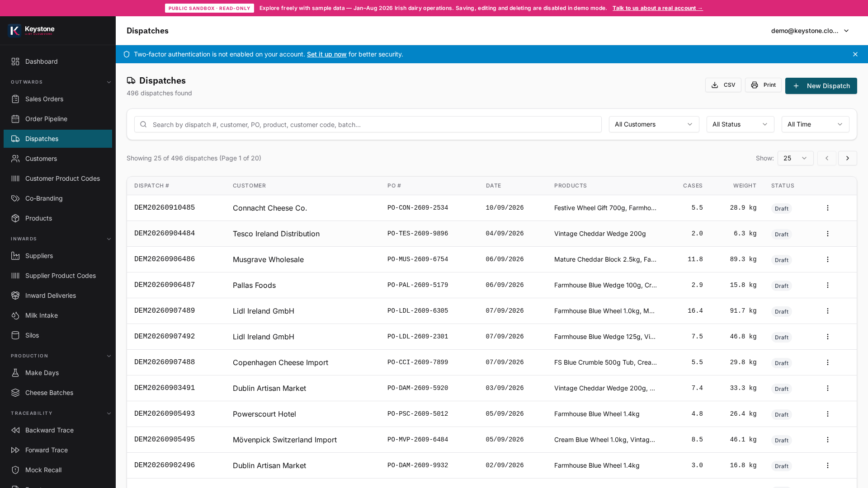Click the Dispatches truck icon in sidebar
The width and height of the screenshot is (868, 488).
pyautogui.click(x=15, y=139)
